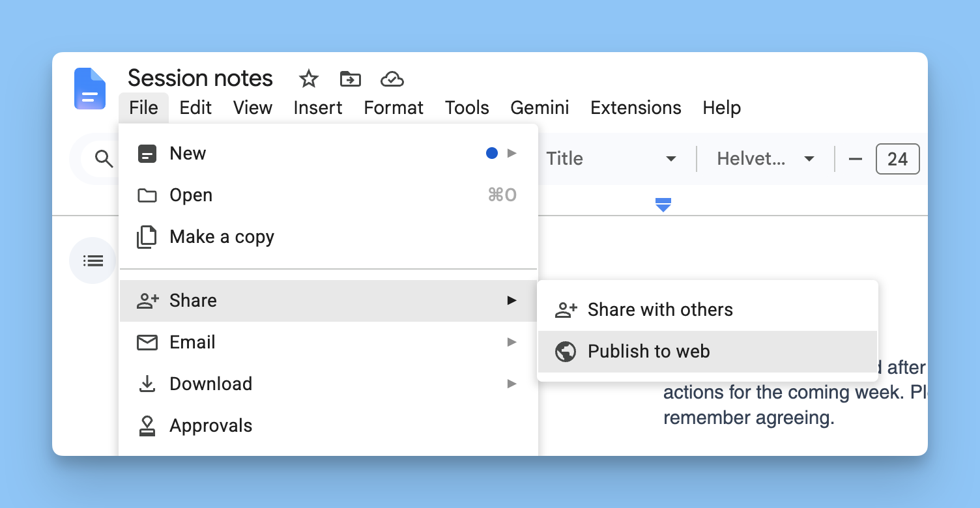
Task: Click the Google Docs home icon
Action: pos(90,89)
